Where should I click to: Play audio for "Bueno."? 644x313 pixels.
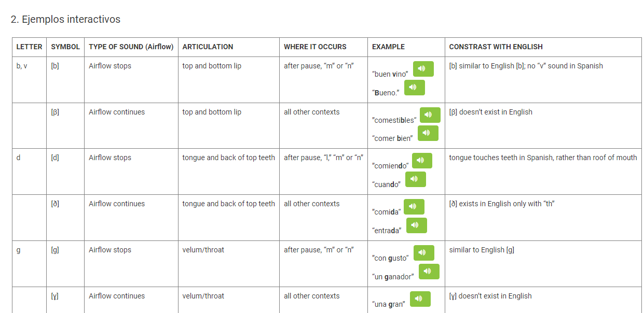[x=414, y=88]
